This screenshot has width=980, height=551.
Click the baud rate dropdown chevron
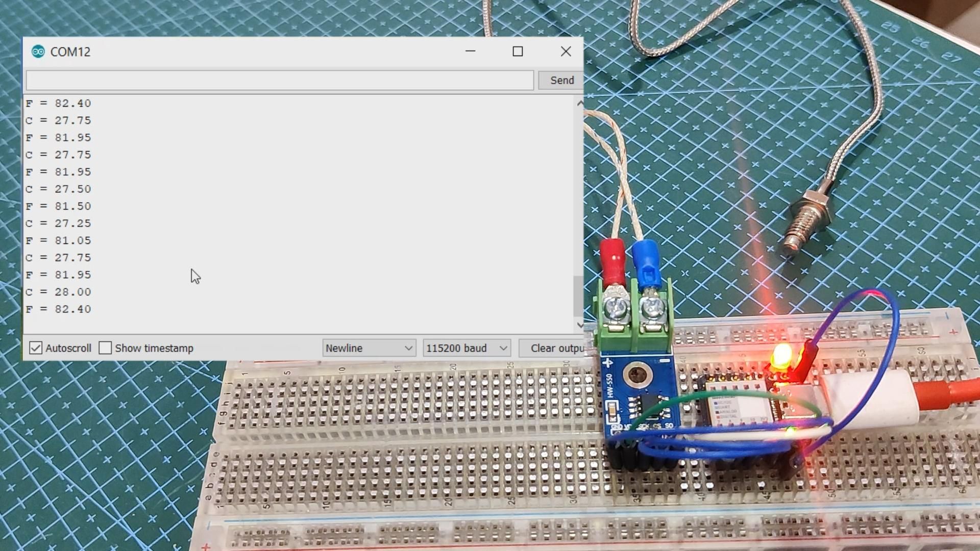pyautogui.click(x=502, y=347)
